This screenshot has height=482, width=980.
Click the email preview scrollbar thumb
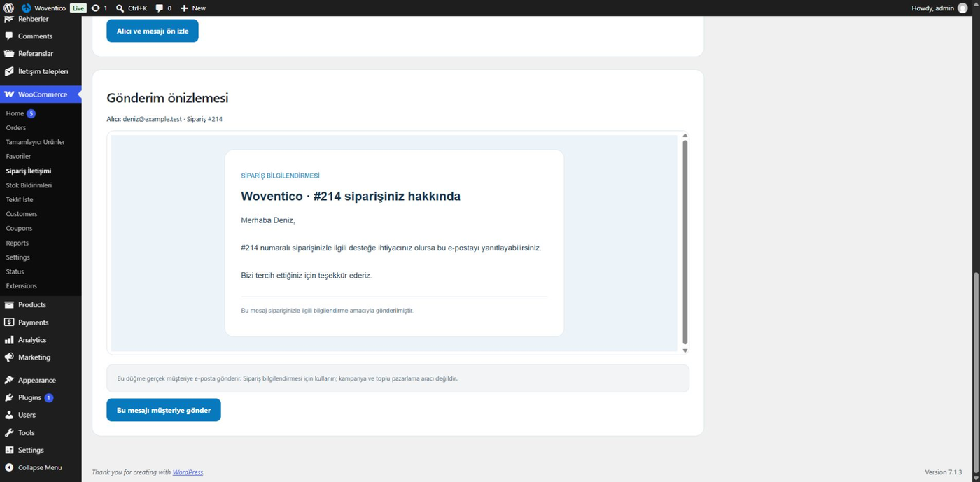685,242
